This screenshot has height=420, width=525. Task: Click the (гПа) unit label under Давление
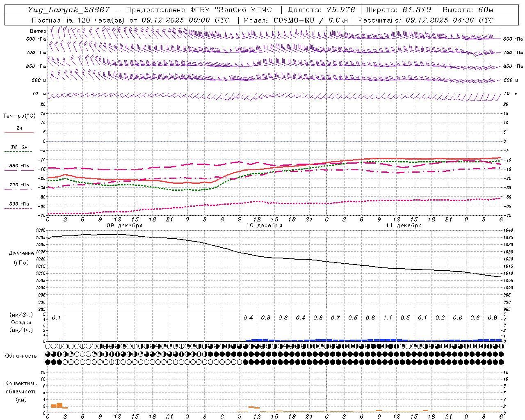pos(21,262)
